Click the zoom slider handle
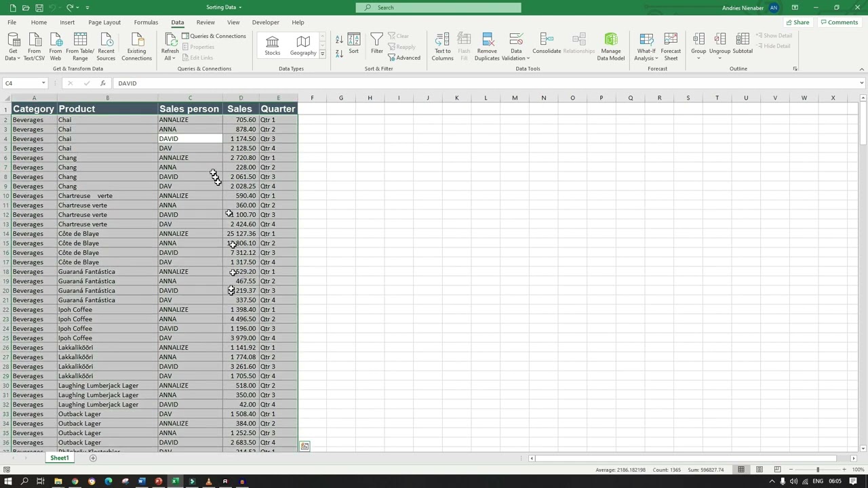Viewport: 868px width, 488px height. (817, 470)
